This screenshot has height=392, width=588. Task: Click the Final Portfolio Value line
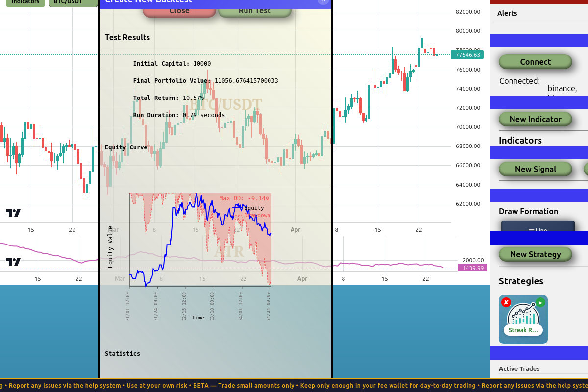click(205, 81)
